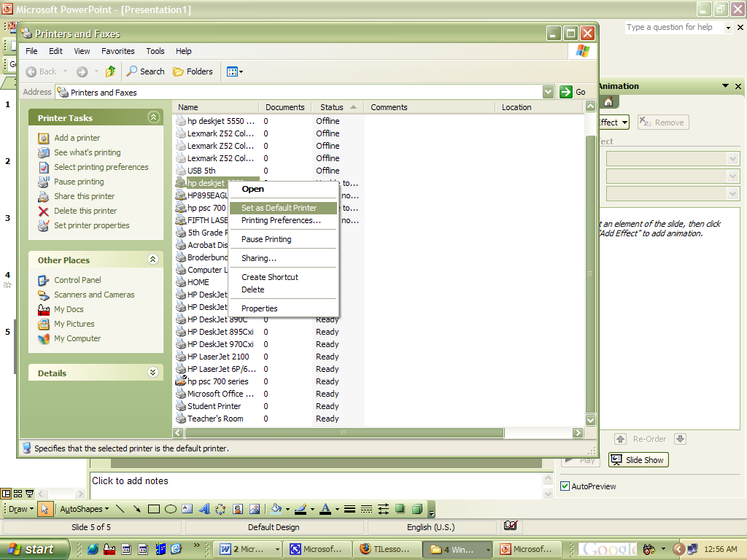
Task: Click the Scanners and Cameras icon
Action: (43, 295)
